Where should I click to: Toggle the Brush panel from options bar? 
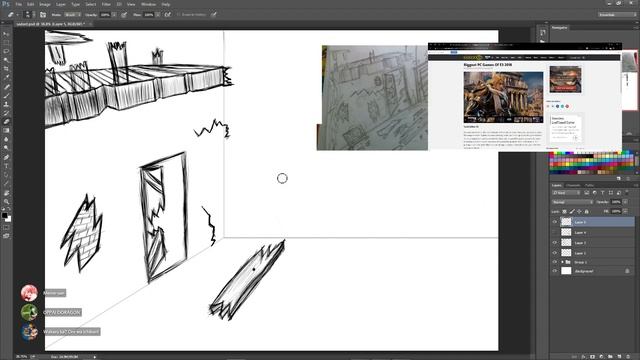pos(43,15)
